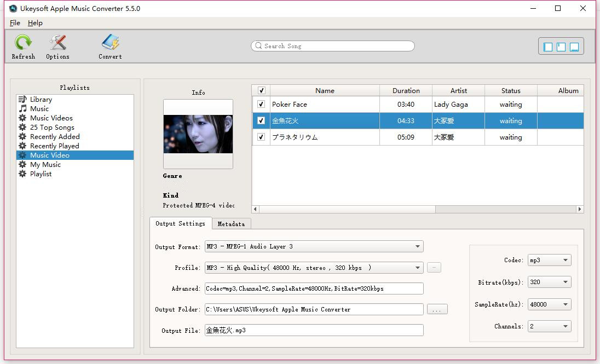Image resolution: width=600 pixels, height=364 pixels.
Task: Select the Poker Face song name
Action: pyautogui.click(x=289, y=104)
